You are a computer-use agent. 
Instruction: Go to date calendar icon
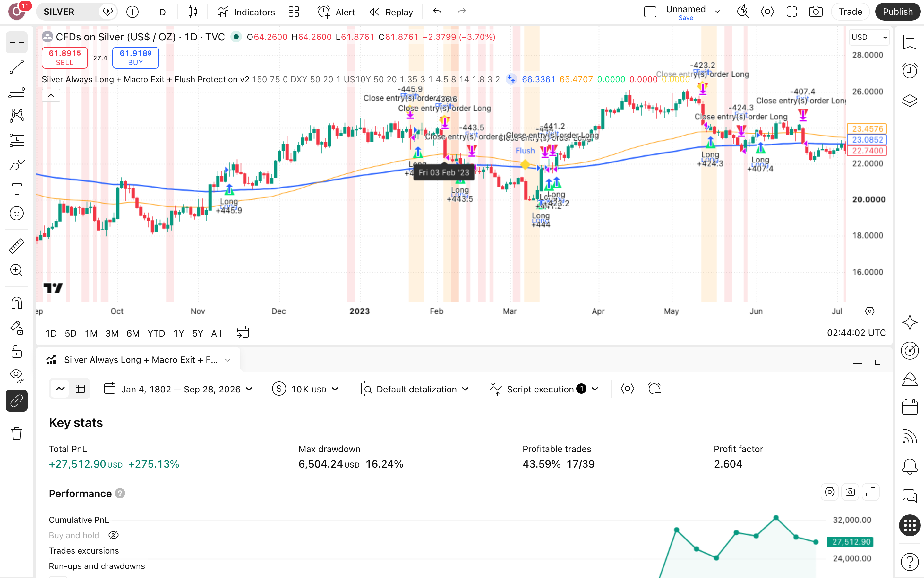coord(243,333)
